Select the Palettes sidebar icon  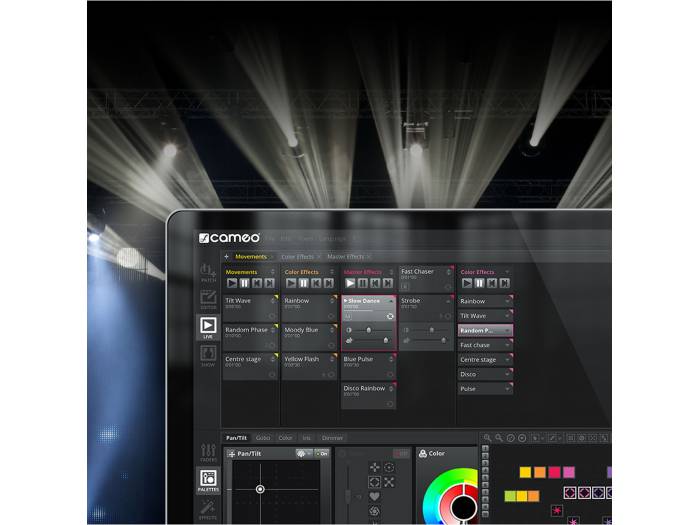[x=208, y=481]
